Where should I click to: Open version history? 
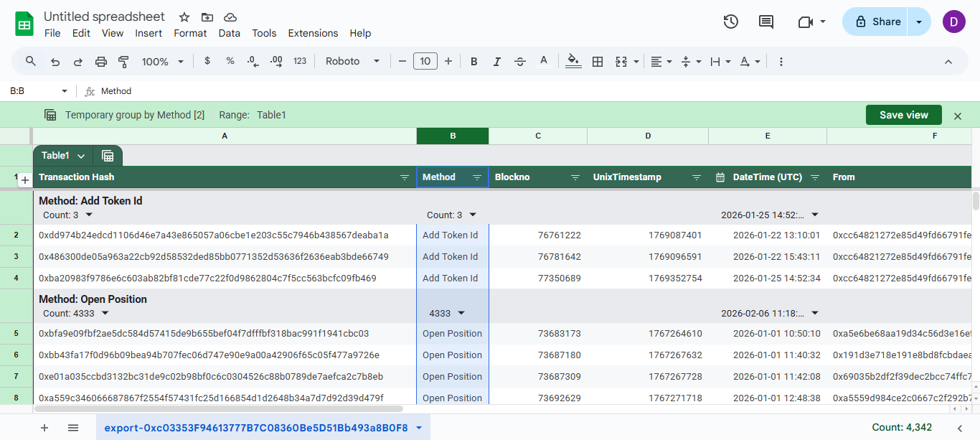[x=730, y=22]
